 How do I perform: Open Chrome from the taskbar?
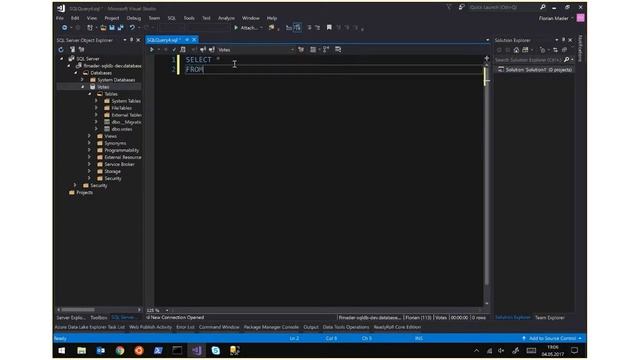coord(120,351)
